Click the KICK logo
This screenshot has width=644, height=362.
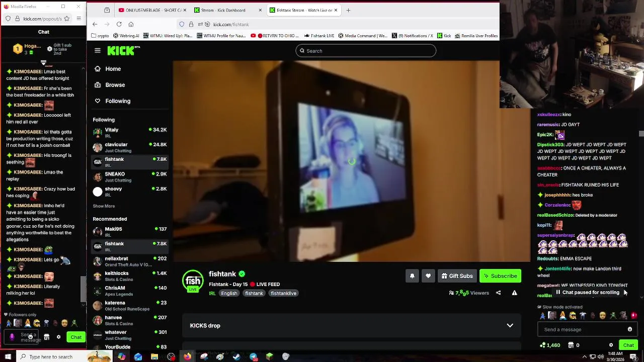pos(124,50)
